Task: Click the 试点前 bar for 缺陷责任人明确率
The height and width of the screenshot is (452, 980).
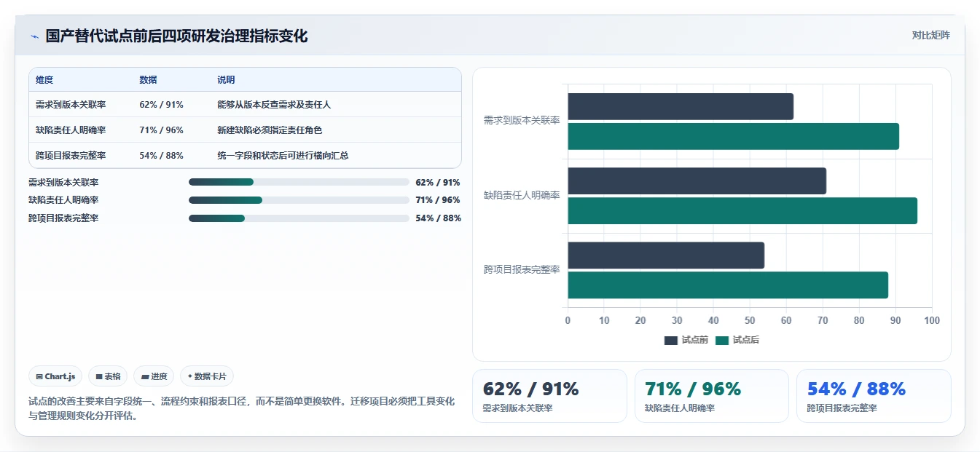Action: (x=697, y=181)
